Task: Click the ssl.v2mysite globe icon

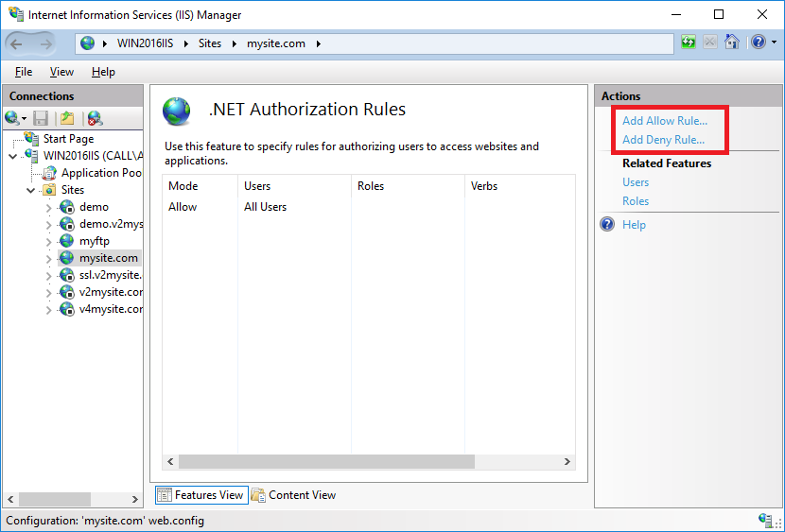Action: click(67, 275)
